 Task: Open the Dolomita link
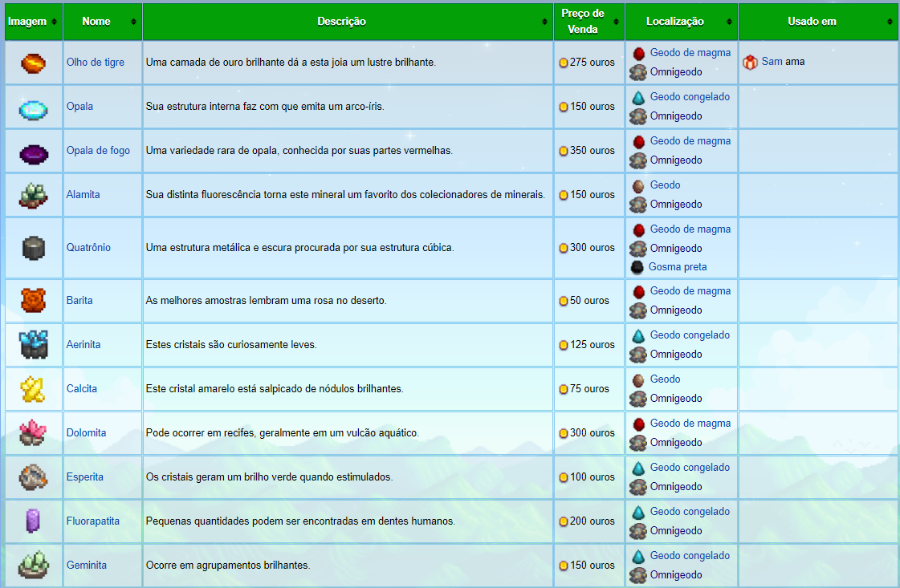[x=86, y=432]
